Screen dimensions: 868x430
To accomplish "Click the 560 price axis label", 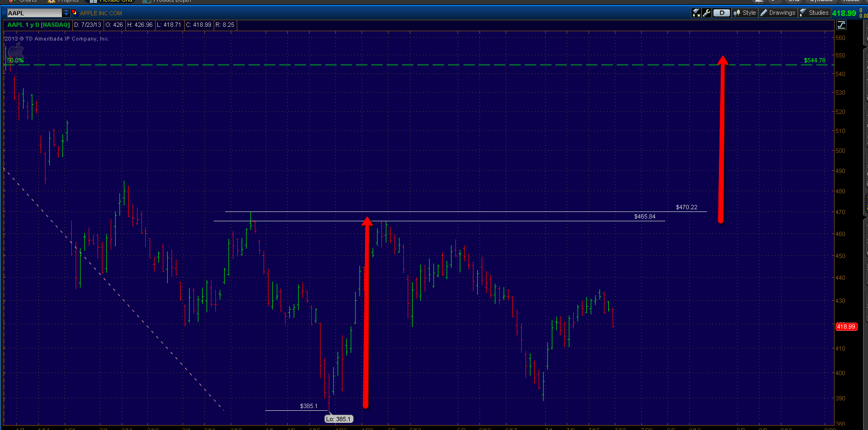I will point(840,38).
